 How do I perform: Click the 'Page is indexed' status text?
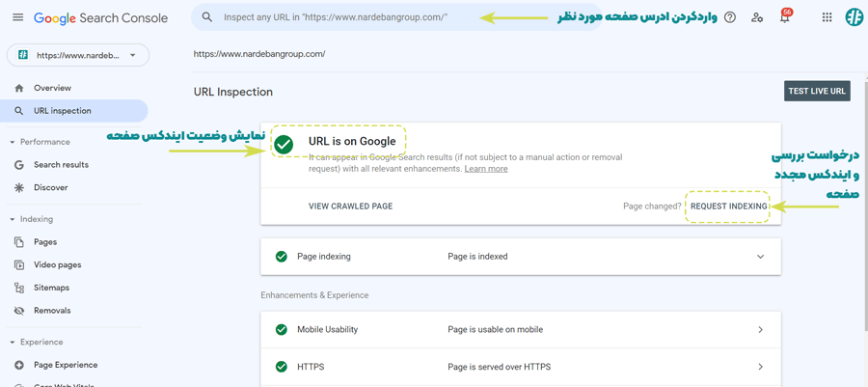[477, 257]
